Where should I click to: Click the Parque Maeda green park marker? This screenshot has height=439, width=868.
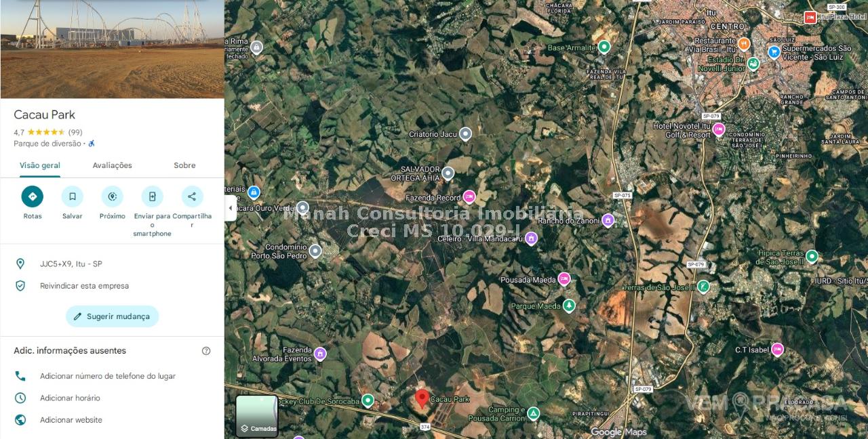(x=569, y=306)
